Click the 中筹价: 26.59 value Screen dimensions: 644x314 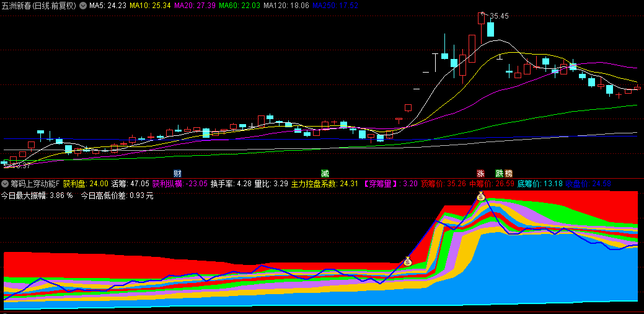click(492, 183)
